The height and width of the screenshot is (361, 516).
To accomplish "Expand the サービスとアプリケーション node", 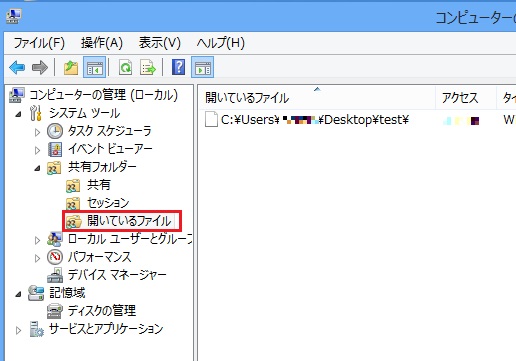I will coord(18,330).
